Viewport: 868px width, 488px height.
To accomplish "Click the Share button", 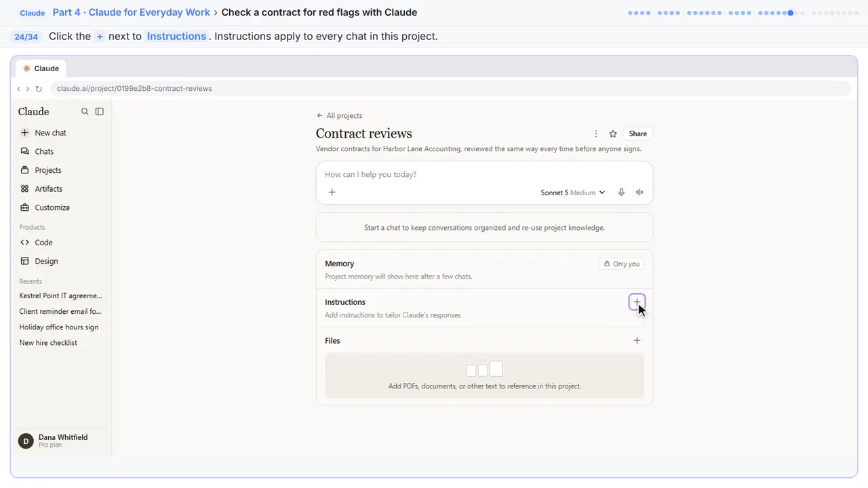I will [x=638, y=134].
